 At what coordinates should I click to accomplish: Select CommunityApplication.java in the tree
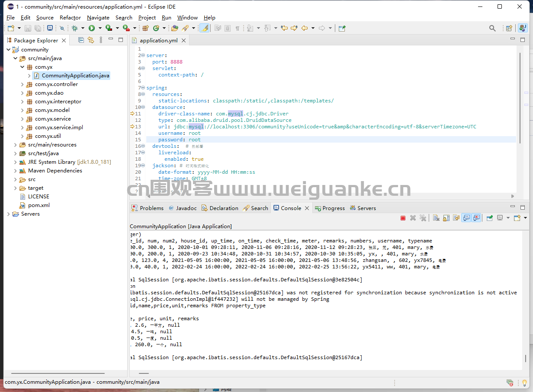click(x=72, y=76)
